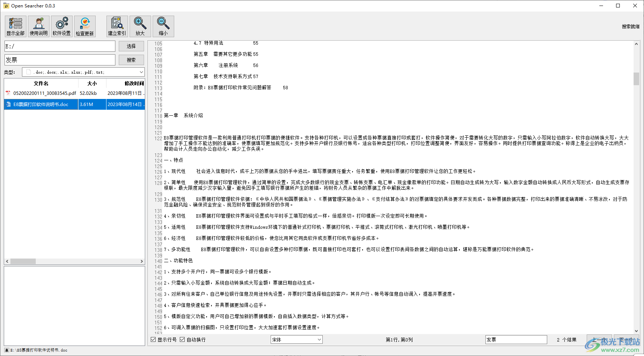Click the 显示全部 toolbar icon

tap(15, 26)
